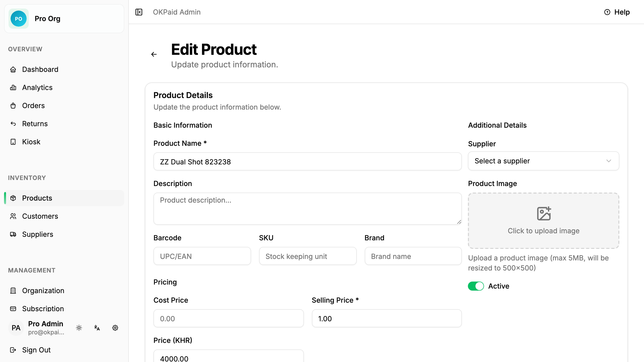Open the Pro Org organization switcher
The height and width of the screenshot is (362, 644).
click(x=64, y=19)
